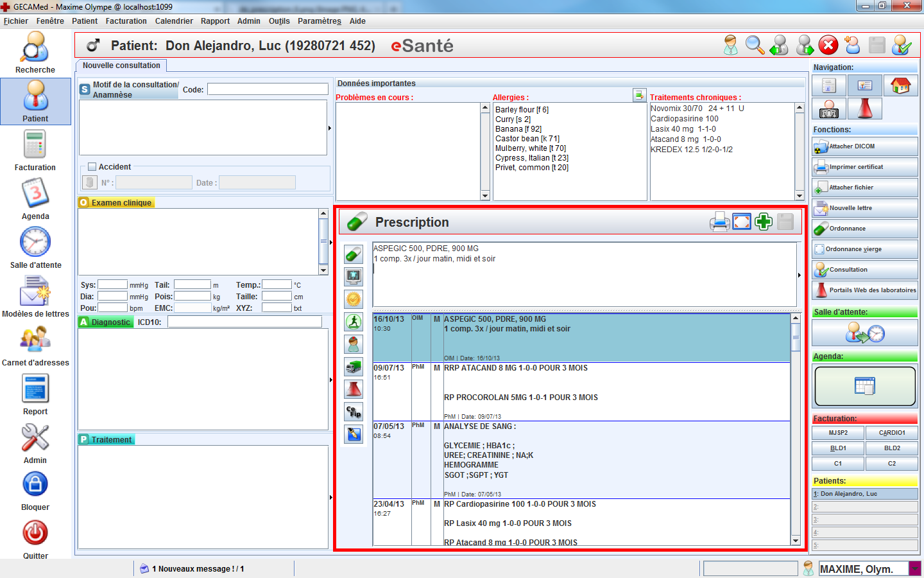
Task: Select the Nouvelle consultation tab
Action: pos(121,66)
